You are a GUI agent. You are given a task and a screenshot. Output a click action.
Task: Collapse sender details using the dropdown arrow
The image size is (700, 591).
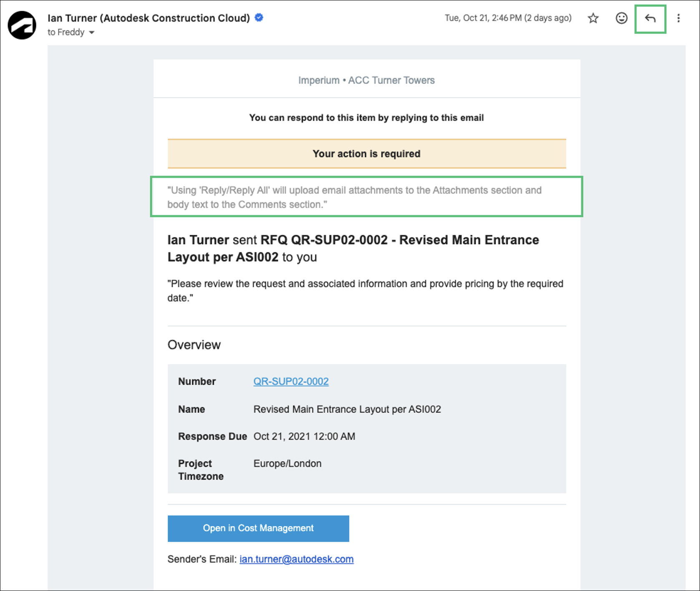click(x=91, y=32)
